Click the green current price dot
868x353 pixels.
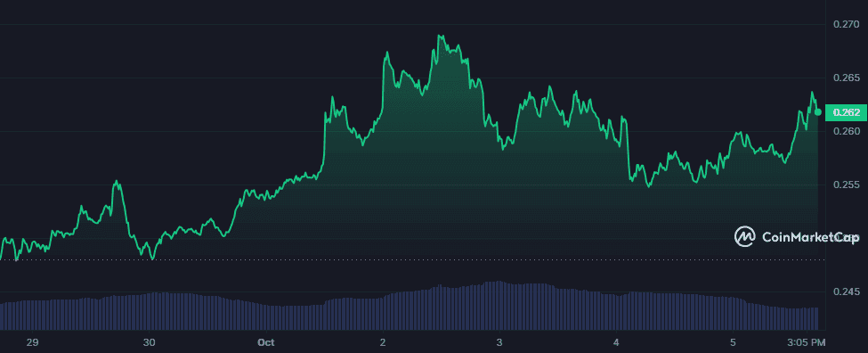click(817, 112)
